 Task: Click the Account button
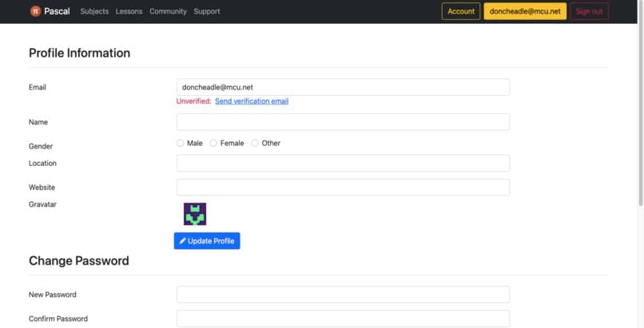click(460, 11)
